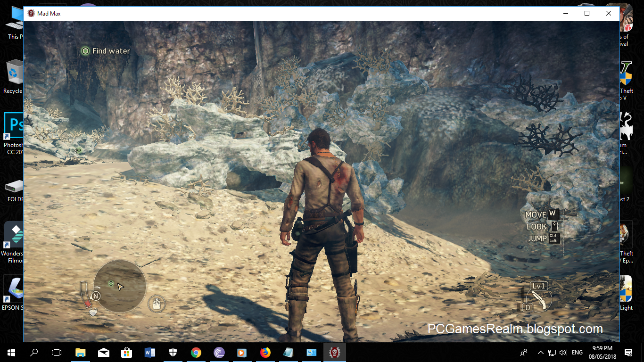The height and width of the screenshot is (362, 644).
Task: Click the heart health icon
Action: (x=93, y=312)
